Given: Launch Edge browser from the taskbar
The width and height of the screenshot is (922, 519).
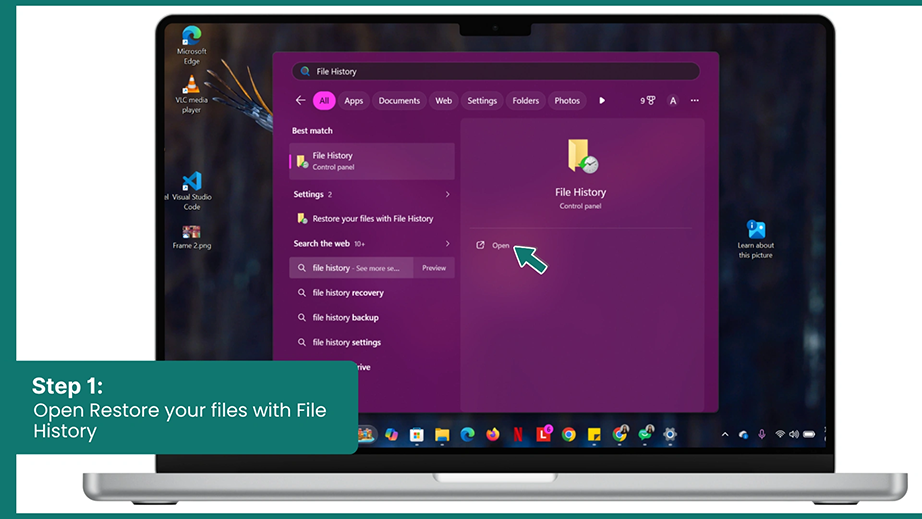Looking at the screenshot, I should click(x=467, y=434).
